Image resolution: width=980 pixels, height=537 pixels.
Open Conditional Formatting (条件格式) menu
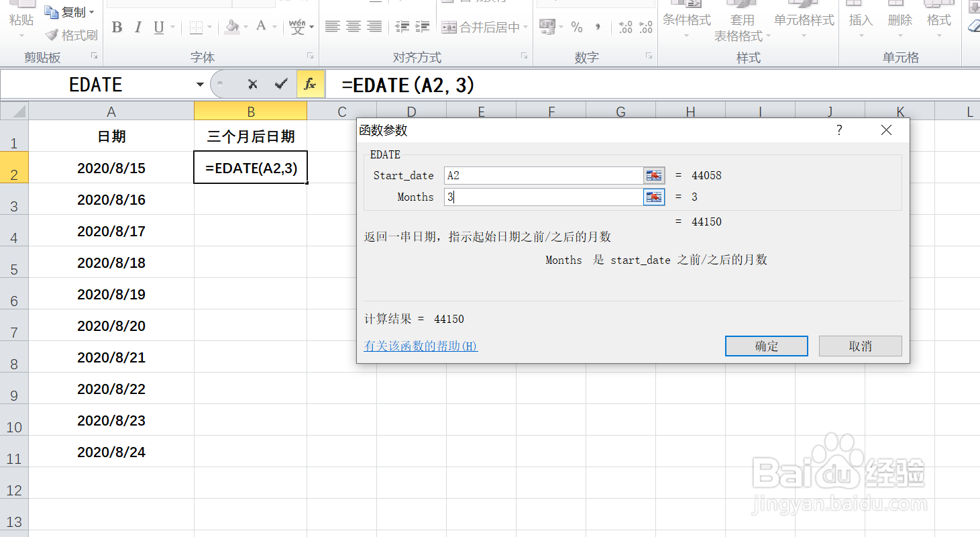pos(686,20)
